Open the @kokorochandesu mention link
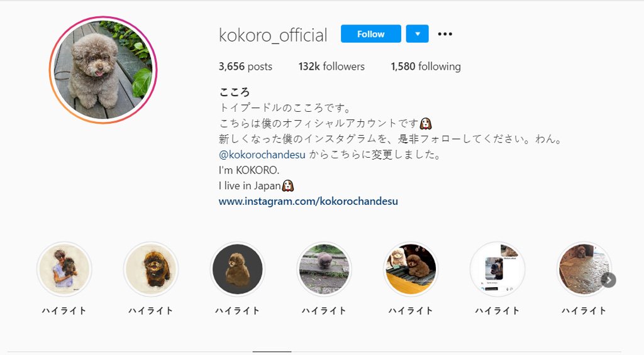This screenshot has width=644, height=355. 262,155
